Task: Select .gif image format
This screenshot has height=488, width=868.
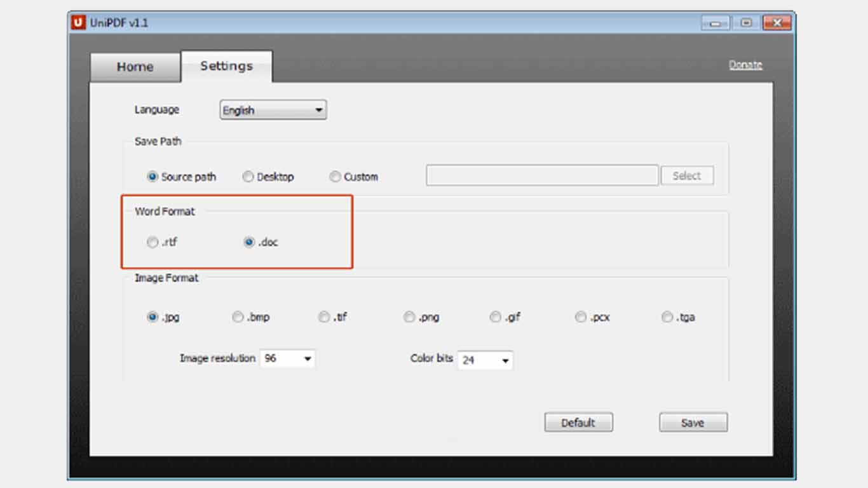Action: click(x=506, y=317)
